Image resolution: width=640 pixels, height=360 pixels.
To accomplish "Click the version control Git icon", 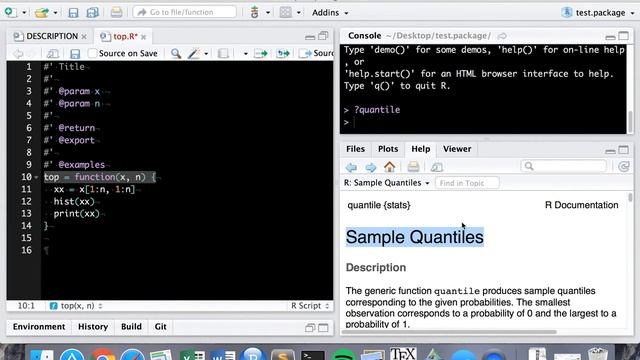I will point(255,12).
